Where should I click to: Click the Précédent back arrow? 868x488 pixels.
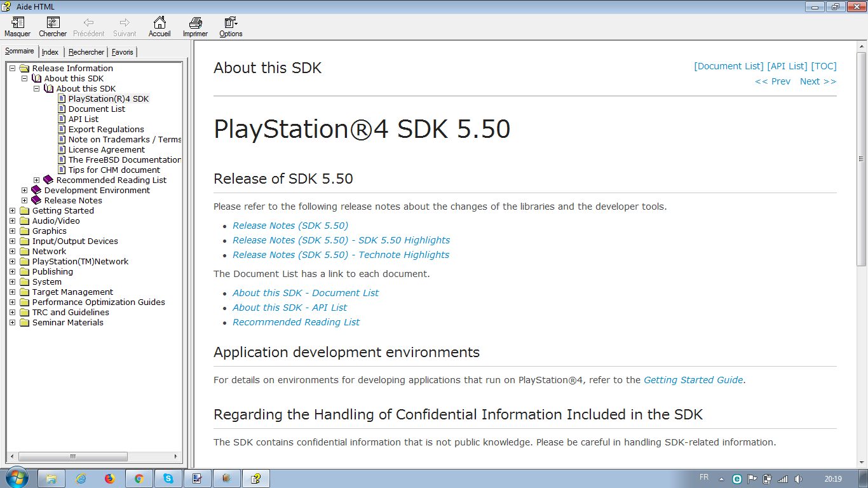pos(89,23)
